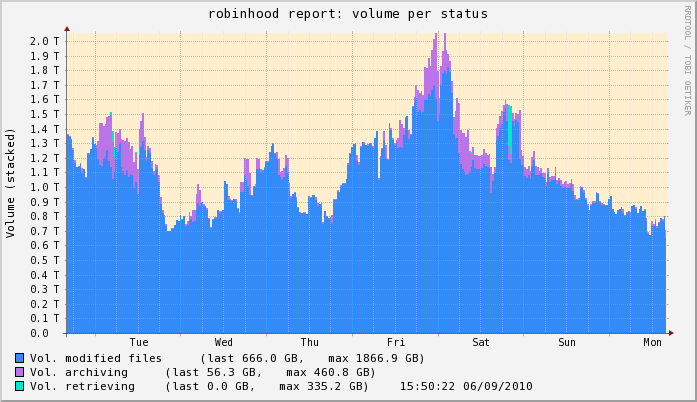Select the 'Vol. archiving' legend label
The width and height of the screenshot is (697, 402).
tap(79, 372)
